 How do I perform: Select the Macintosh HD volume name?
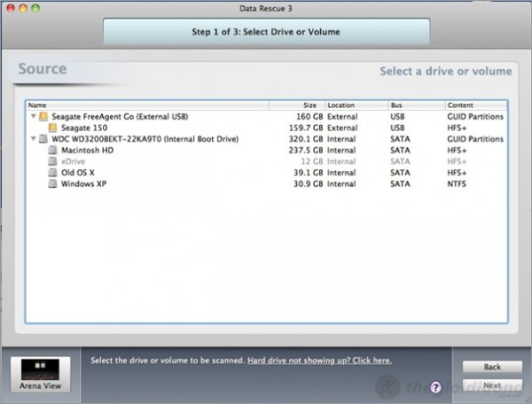(x=87, y=151)
